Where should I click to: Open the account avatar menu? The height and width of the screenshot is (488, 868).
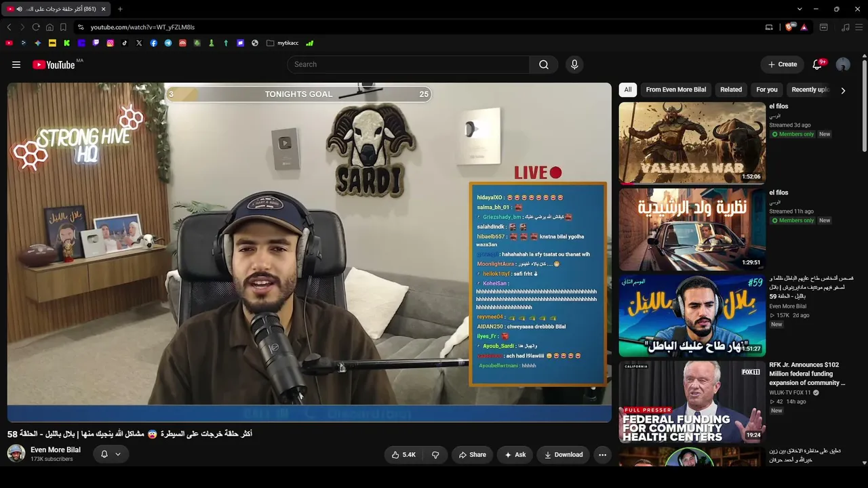coord(843,64)
